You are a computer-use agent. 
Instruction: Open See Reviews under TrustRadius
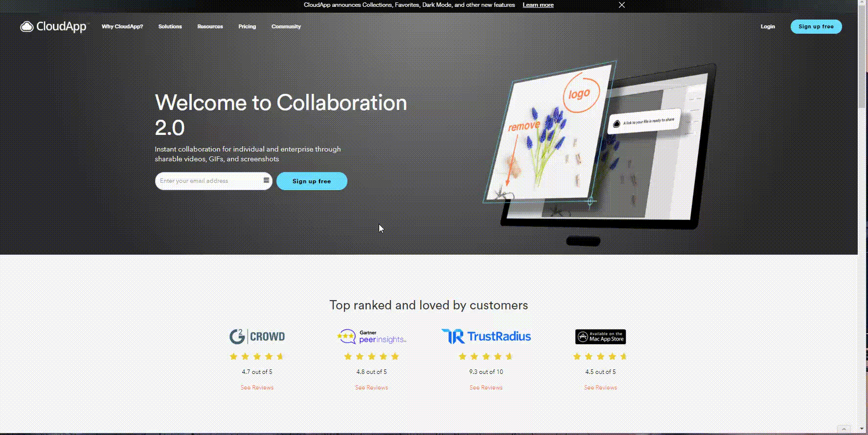486,388
